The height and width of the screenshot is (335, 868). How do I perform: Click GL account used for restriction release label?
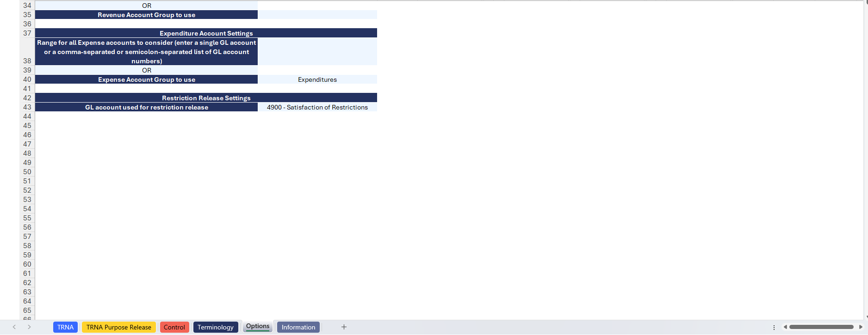pos(146,107)
